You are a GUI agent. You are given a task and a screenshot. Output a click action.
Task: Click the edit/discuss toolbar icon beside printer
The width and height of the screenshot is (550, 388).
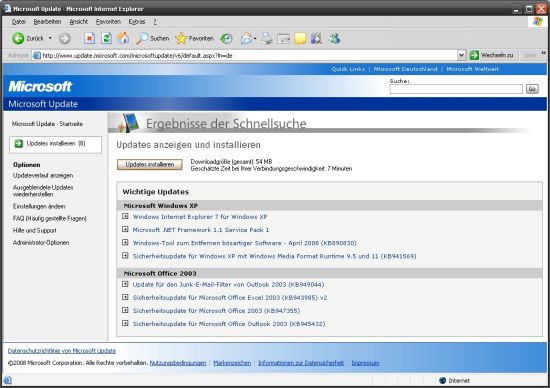point(283,38)
